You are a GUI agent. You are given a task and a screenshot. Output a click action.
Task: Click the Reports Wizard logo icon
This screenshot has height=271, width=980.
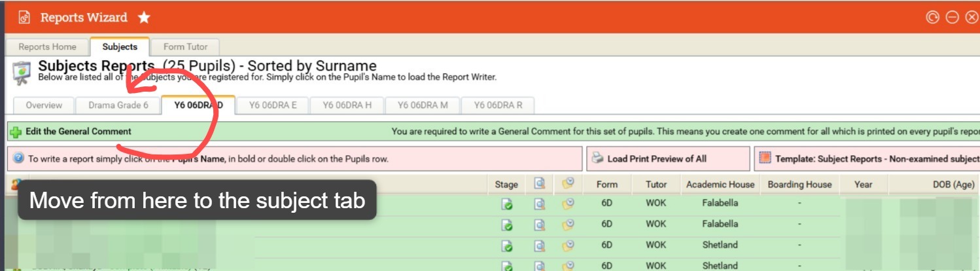pyautogui.click(x=25, y=18)
